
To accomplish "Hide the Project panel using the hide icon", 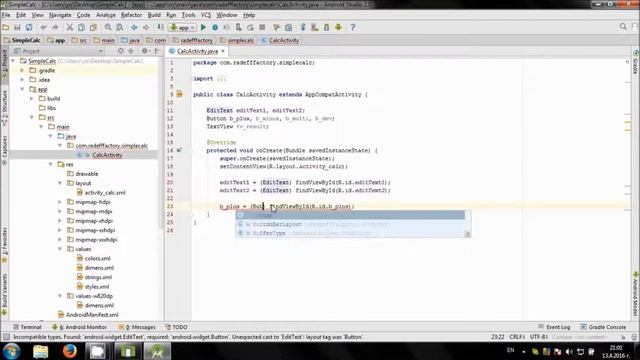I will click(x=157, y=51).
